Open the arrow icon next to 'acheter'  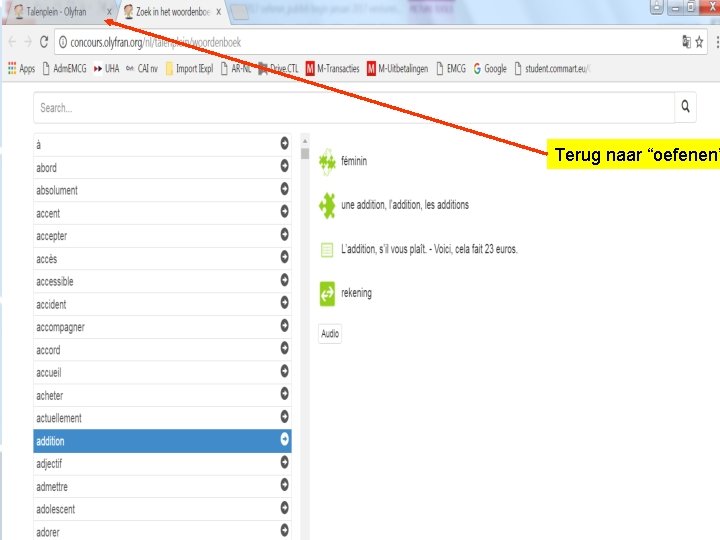[284, 394]
